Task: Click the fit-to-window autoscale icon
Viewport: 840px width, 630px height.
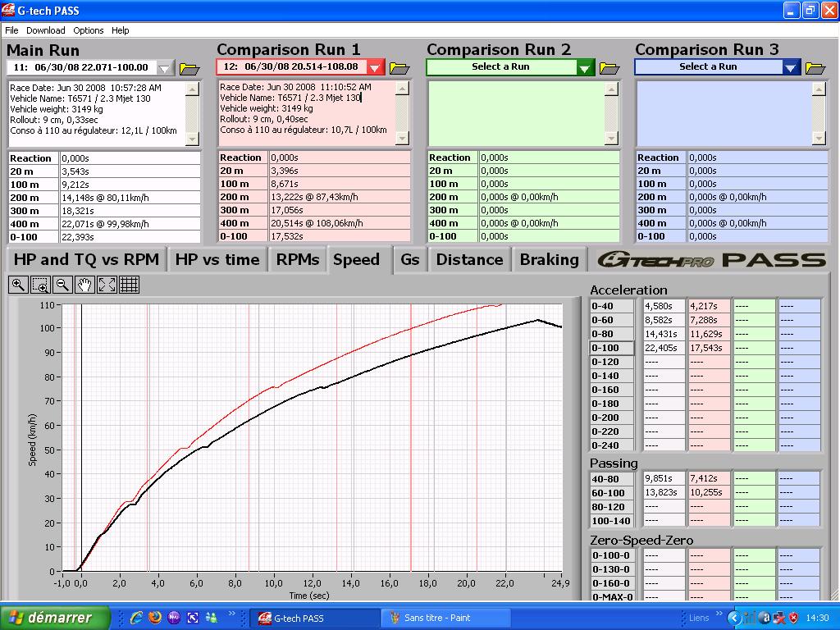Action: (x=107, y=285)
